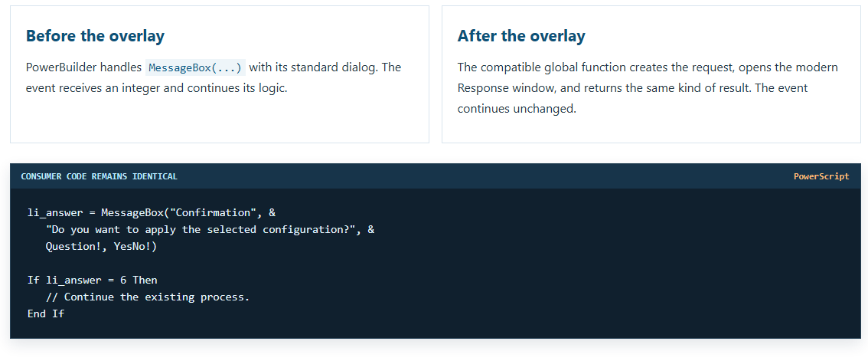Click the End If statement
This screenshot has width=868, height=361.
tap(46, 314)
